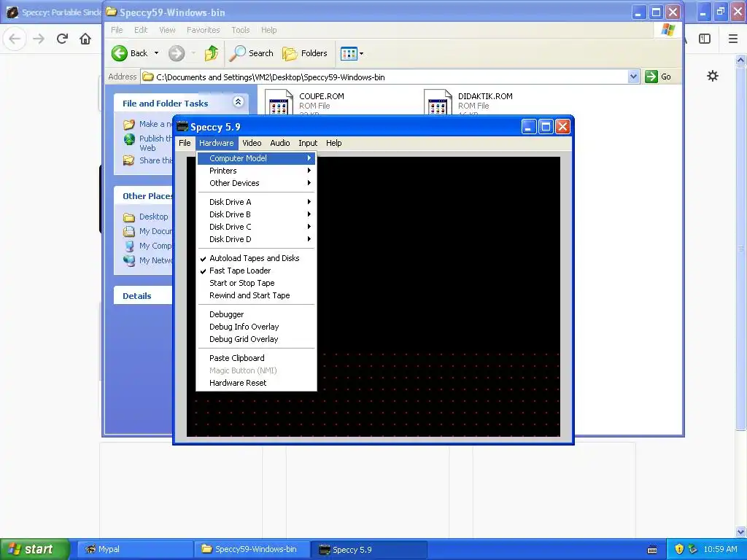This screenshot has height=560, width=747.
Task: Go up one folder level in Explorer
Action: pos(212,53)
